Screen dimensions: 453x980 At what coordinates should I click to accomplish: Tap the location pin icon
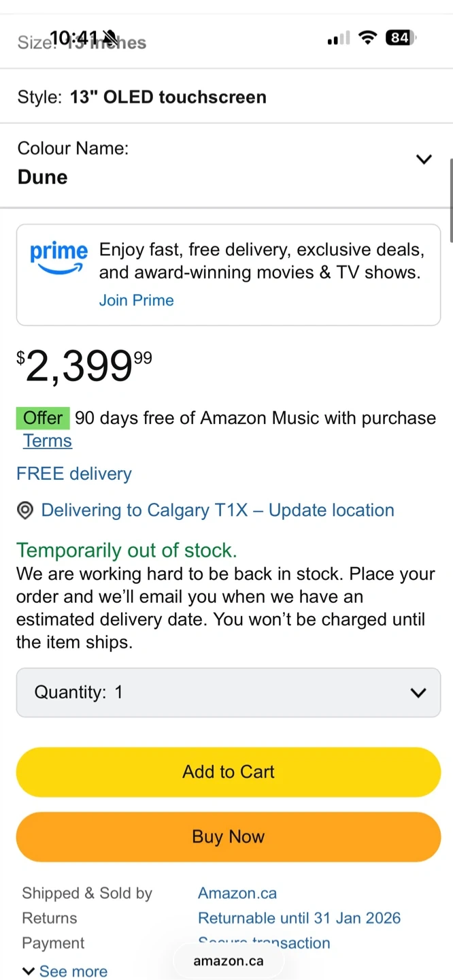[25, 510]
